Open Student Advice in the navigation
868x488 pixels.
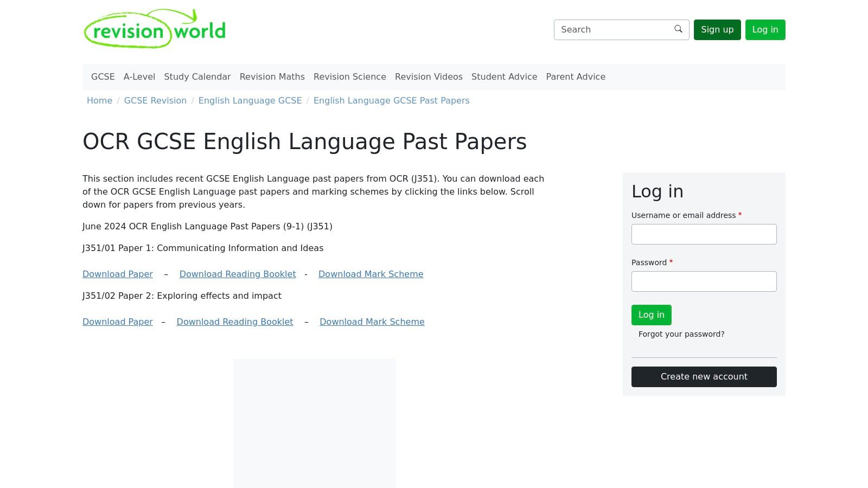click(504, 77)
